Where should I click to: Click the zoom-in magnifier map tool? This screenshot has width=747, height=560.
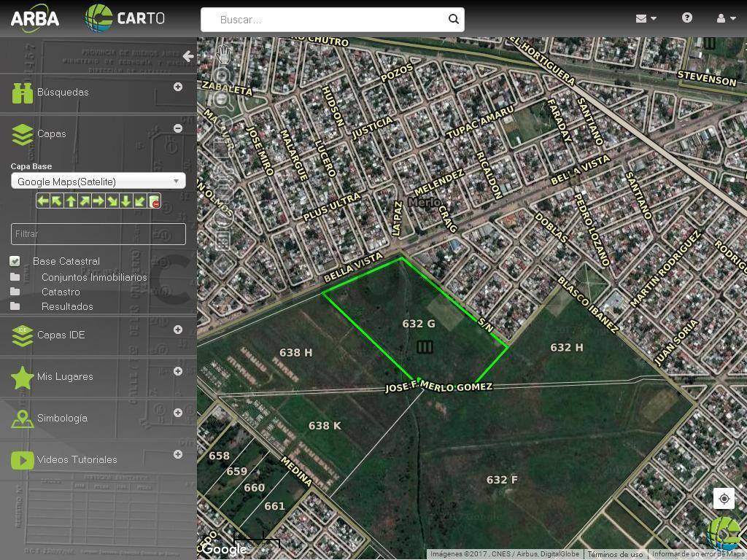pyautogui.click(x=223, y=76)
